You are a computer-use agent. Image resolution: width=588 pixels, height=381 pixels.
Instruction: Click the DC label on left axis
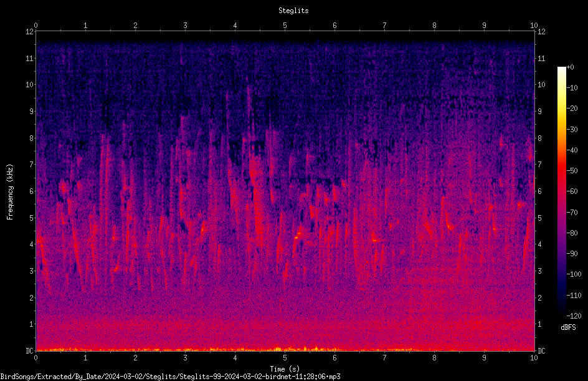(x=30, y=351)
